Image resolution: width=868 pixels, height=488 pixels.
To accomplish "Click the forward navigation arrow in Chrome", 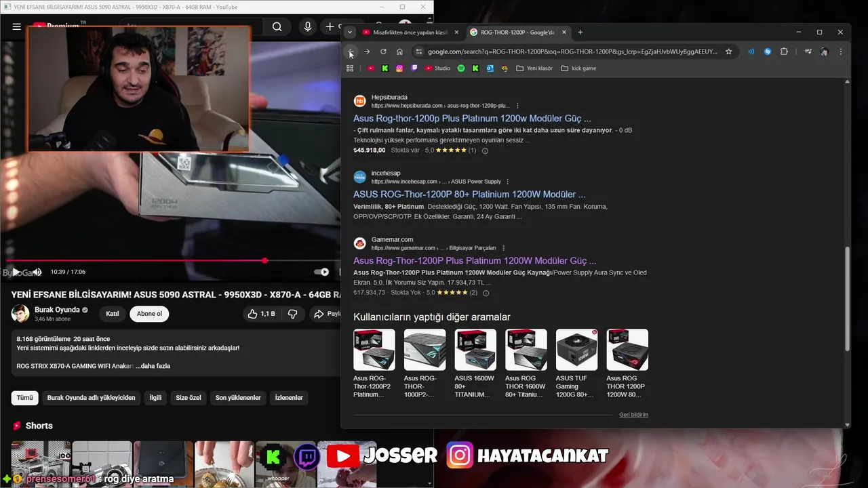I will 367,52.
